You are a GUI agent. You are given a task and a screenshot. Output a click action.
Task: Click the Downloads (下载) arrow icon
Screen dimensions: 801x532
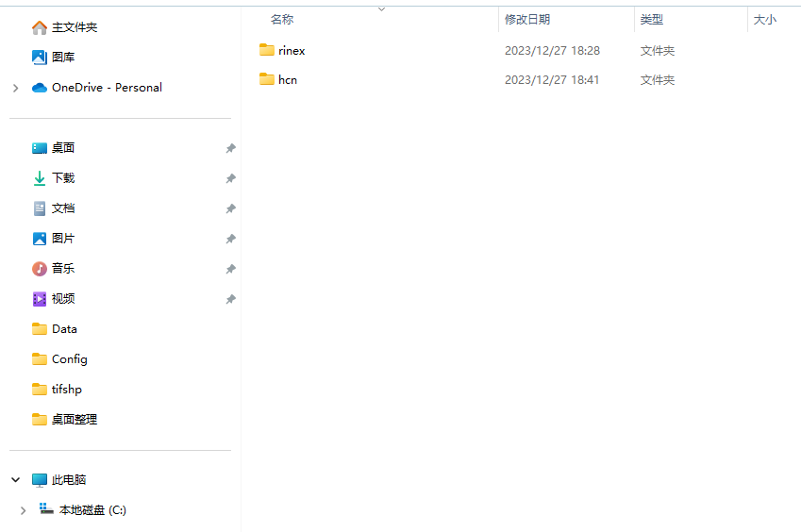[x=40, y=178]
